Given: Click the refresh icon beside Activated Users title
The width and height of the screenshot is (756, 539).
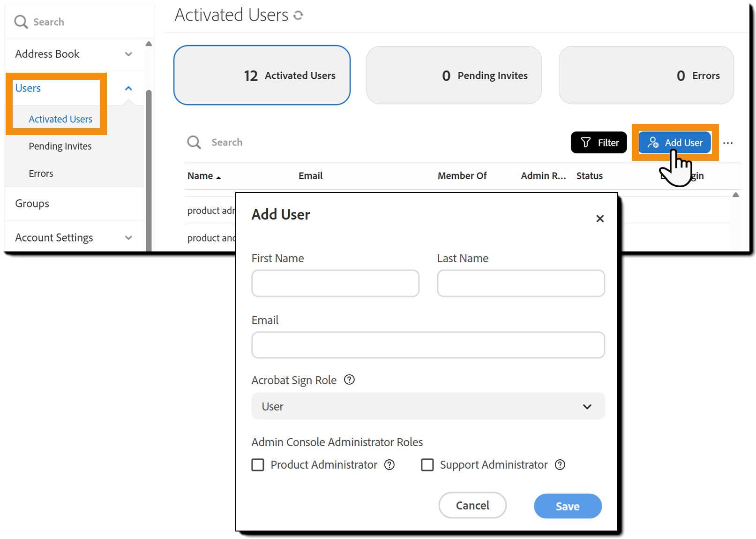Looking at the screenshot, I should click(298, 15).
